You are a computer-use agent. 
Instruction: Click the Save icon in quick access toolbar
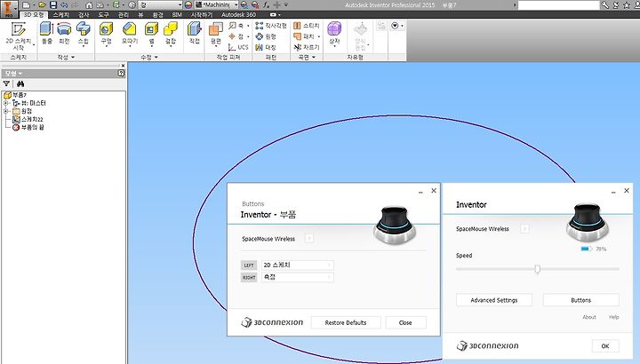(x=53, y=5)
